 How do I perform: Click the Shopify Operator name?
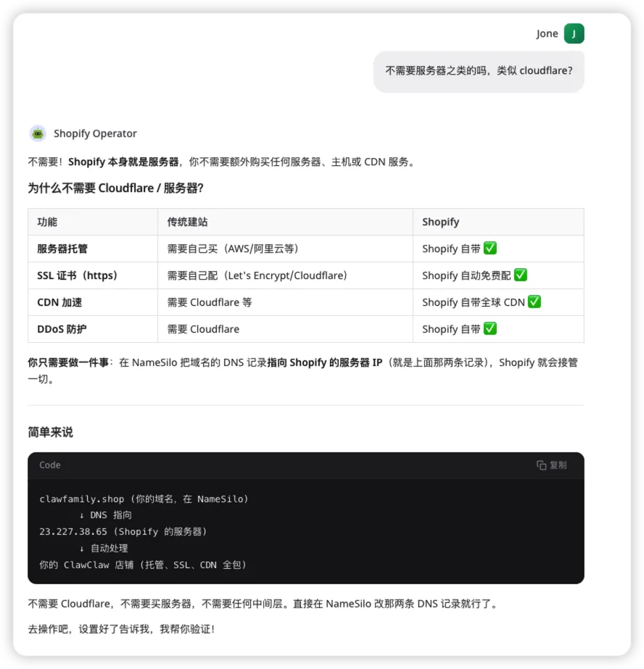pos(95,133)
